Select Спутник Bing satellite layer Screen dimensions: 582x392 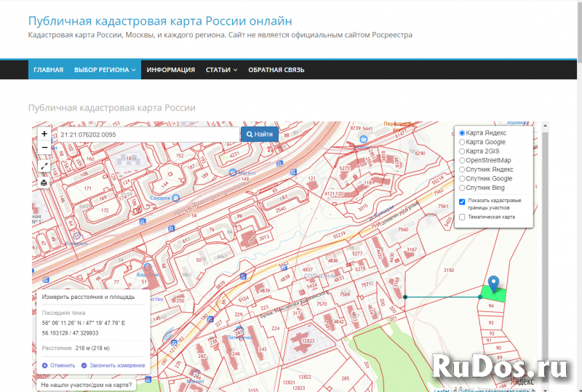coord(462,188)
